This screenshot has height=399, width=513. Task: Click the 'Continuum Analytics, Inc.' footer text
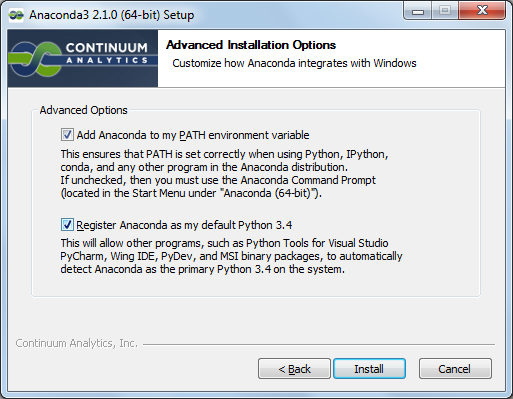point(77,343)
